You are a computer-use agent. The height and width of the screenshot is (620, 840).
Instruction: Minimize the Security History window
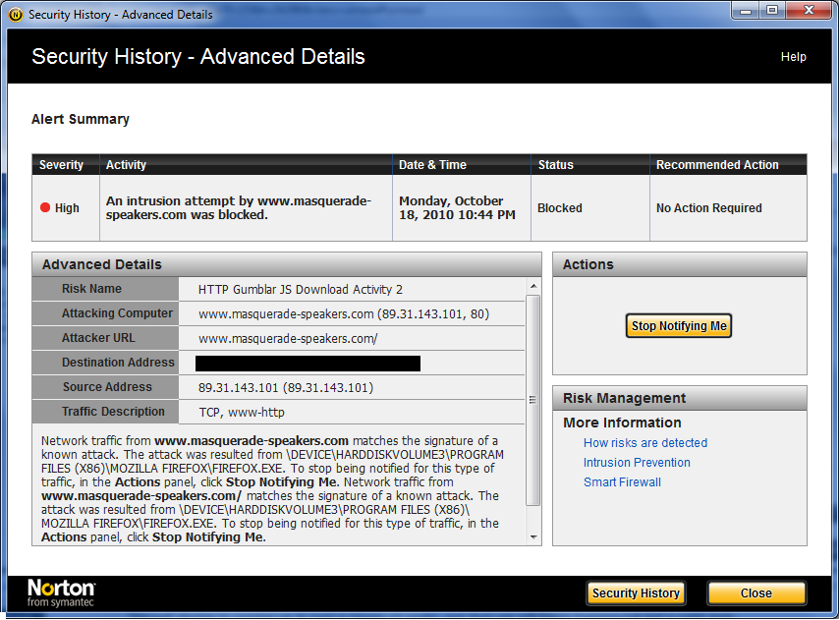pos(745,10)
